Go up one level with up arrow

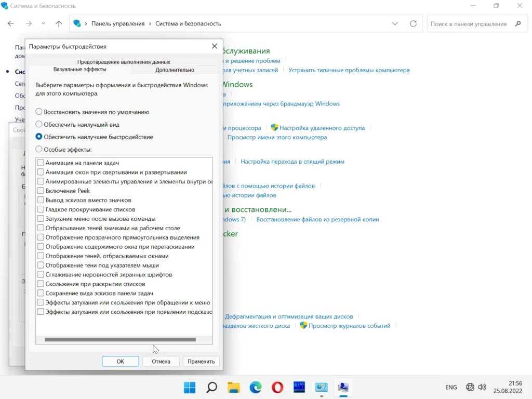[59, 23]
